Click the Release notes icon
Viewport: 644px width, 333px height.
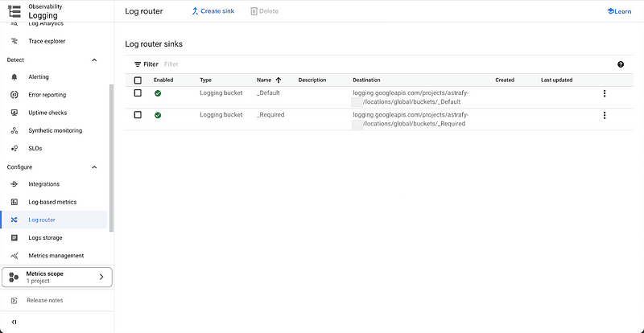pos(14,301)
